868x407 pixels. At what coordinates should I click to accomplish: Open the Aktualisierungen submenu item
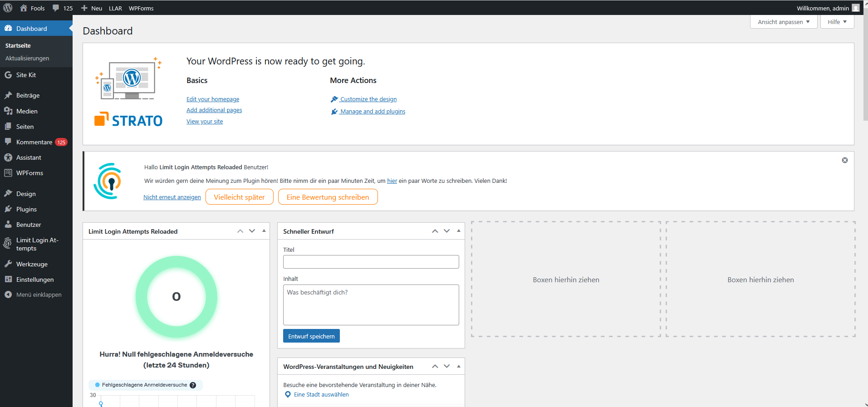tap(27, 58)
